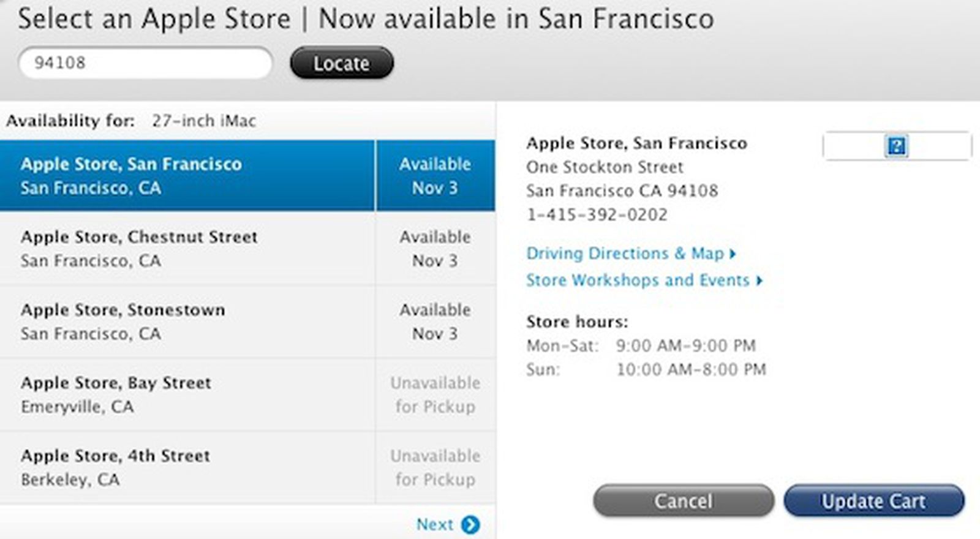980x539 pixels.
Task: Click the Locate button
Action: [341, 62]
